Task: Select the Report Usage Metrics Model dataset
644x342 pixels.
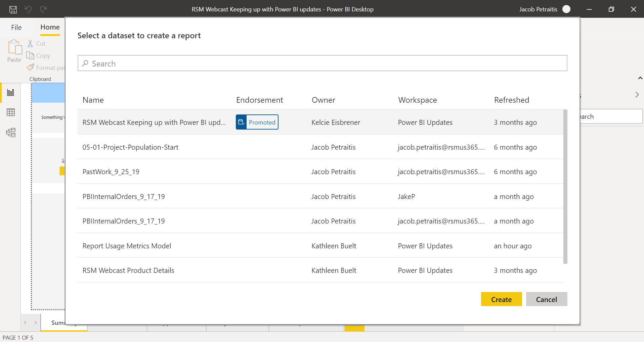Action: click(127, 246)
